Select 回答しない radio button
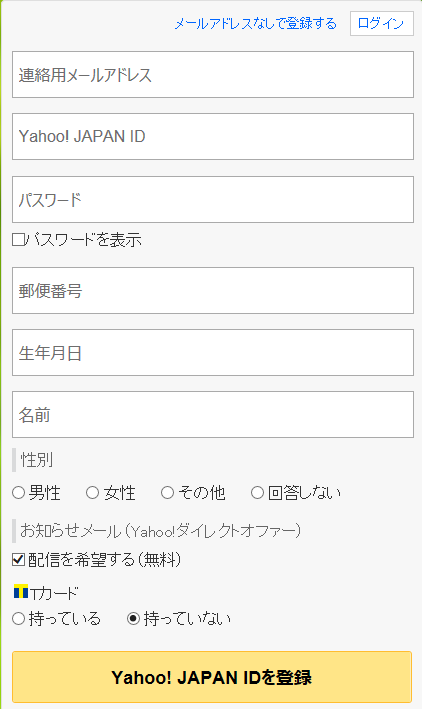 click(257, 492)
